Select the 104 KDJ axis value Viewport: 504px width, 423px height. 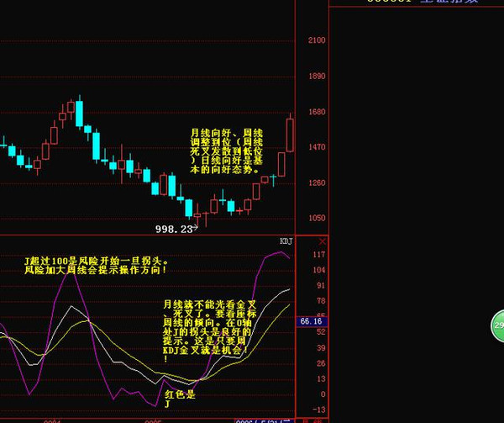(x=319, y=270)
